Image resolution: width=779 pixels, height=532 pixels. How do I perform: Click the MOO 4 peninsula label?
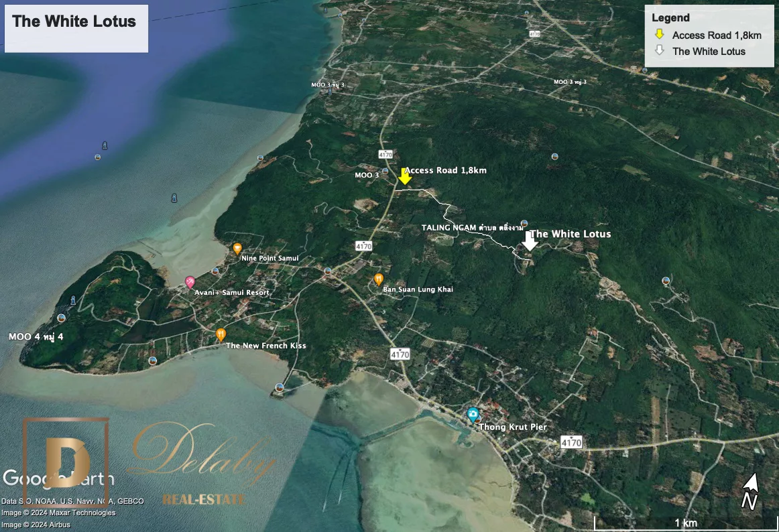(x=36, y=336)
